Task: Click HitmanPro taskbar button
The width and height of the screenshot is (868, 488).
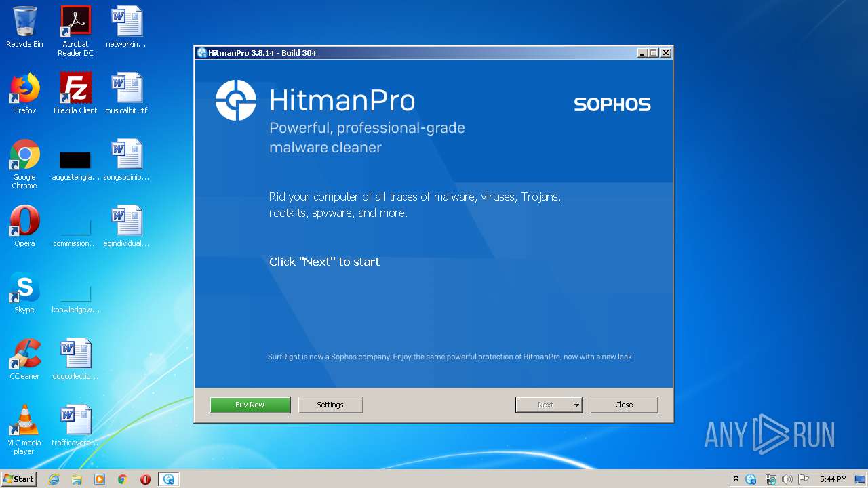Action: tap(168, 479)
